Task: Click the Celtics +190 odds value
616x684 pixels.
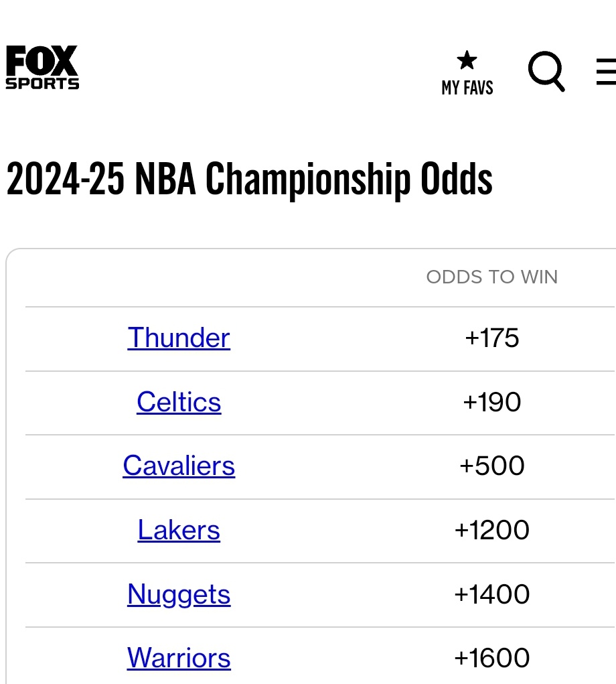Action: tap(492, 402)
